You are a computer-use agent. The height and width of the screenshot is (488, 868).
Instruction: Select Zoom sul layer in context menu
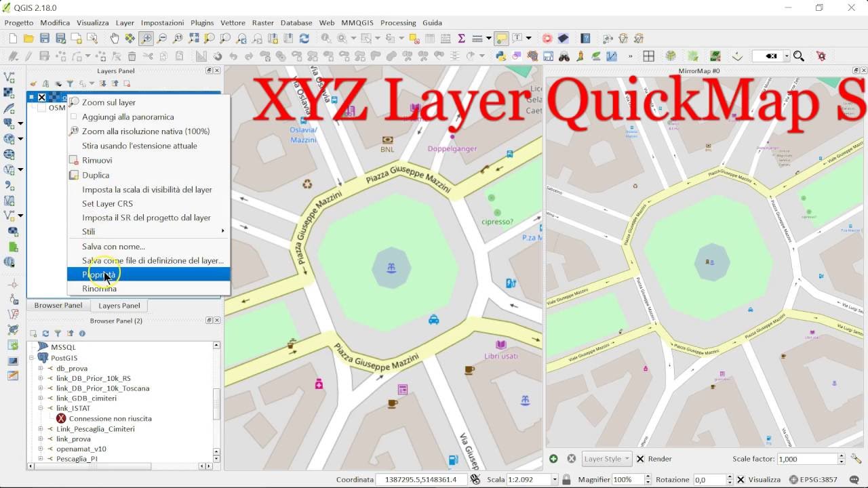coord(149,102)
